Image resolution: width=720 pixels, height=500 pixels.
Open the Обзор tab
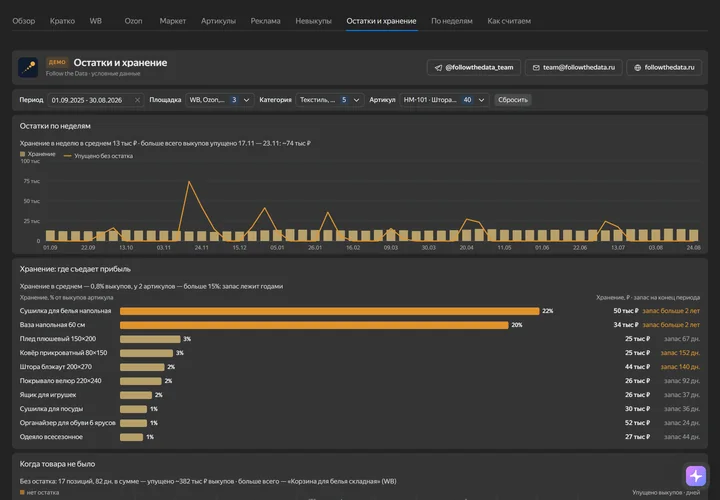coord(23,21)
